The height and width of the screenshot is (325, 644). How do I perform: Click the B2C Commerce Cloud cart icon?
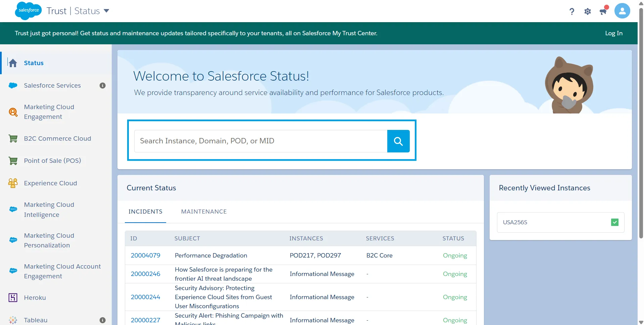[13, 138]
